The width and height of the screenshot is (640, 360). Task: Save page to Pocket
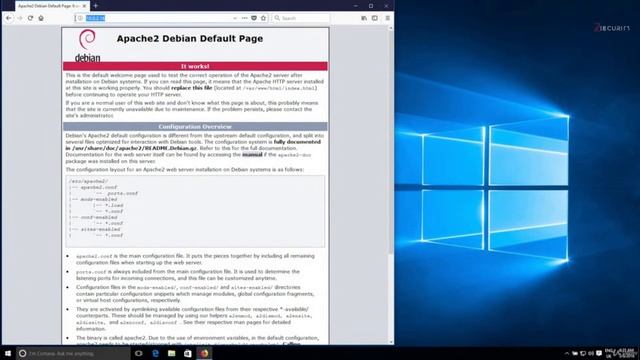[254, 18]
